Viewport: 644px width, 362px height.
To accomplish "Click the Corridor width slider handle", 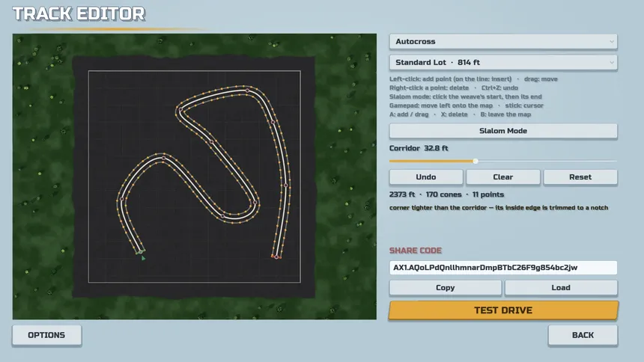I will point(476,161).
